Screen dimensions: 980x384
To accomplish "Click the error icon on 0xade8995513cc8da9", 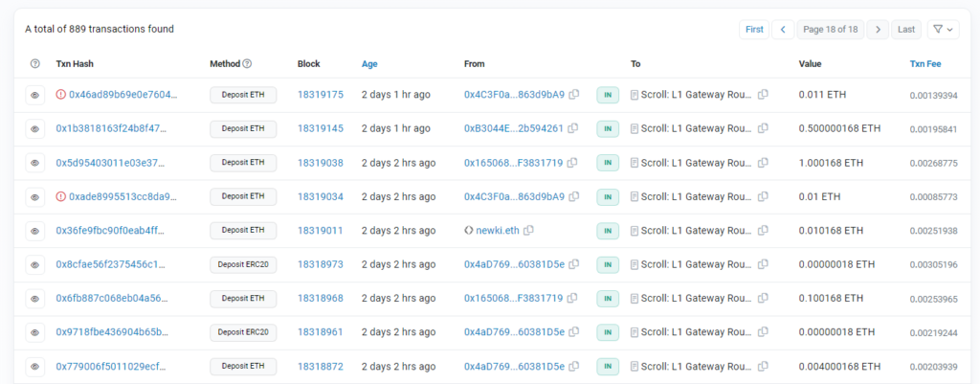I will point(60,196).
